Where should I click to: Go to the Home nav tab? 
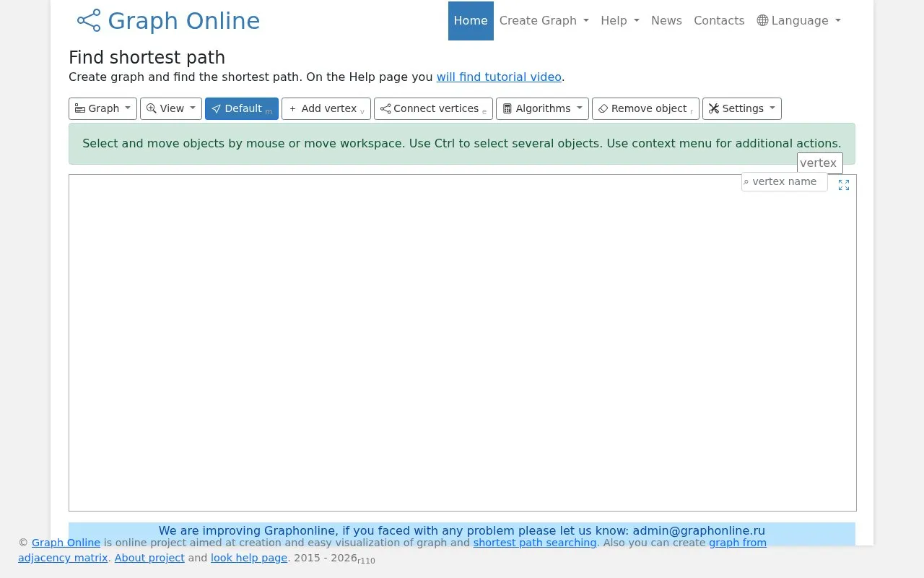(x=471, y=21)
